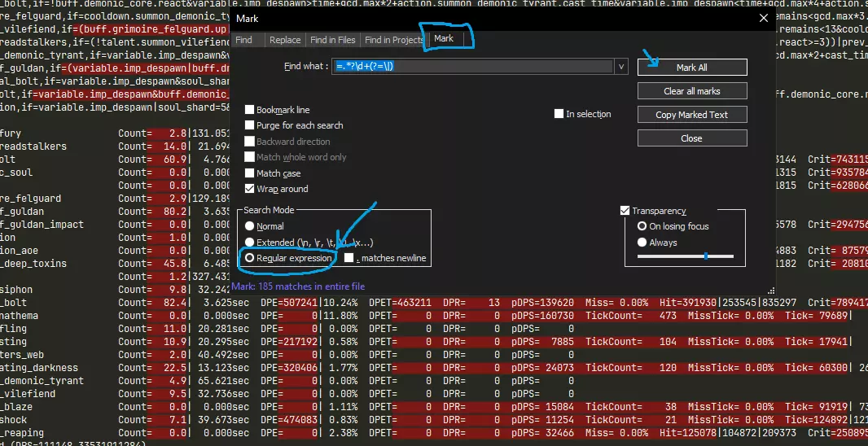The image size is (868, 446).
Task: Click 'Tick=124892' value in editor
Action: (x=816, y=420)
